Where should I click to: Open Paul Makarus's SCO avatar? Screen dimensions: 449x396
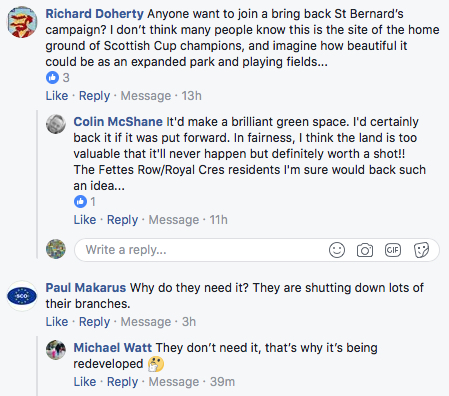(22, 296)
